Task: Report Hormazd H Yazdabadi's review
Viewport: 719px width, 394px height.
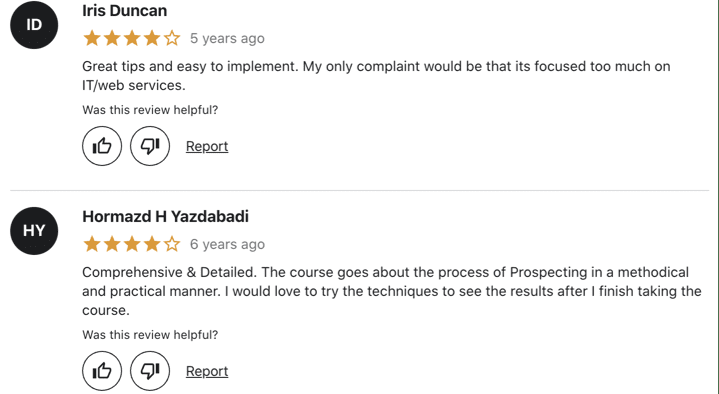Action: (x=207, y=371)
